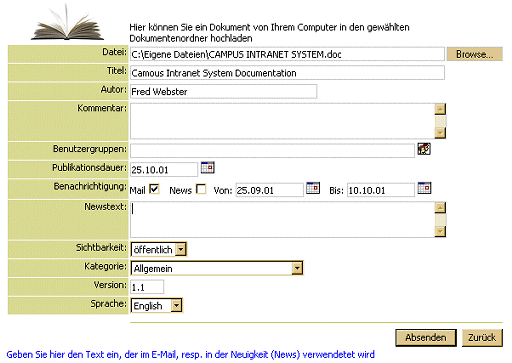Submit form with the Absenden button

tap(426, 338)
